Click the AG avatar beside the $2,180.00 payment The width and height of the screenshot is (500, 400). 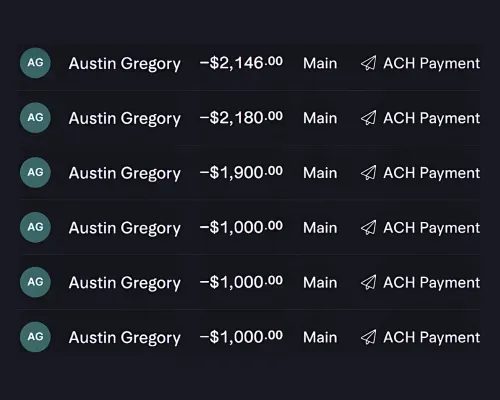coord(35,118)
